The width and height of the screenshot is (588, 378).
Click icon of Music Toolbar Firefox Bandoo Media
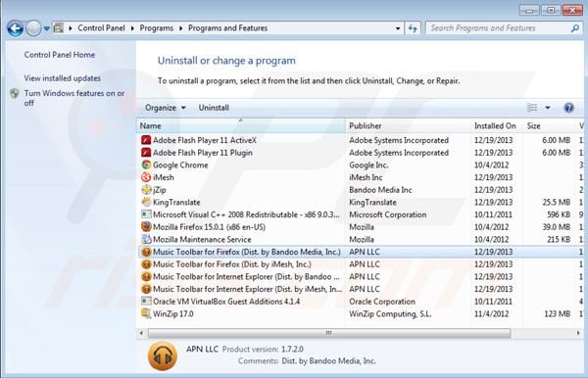click(x=146, y=252)
